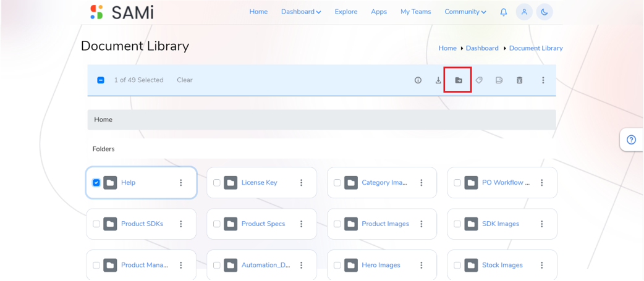Expand the Dashboard dropdown menu
644x281 pixels.
click(x=300, y=12)
